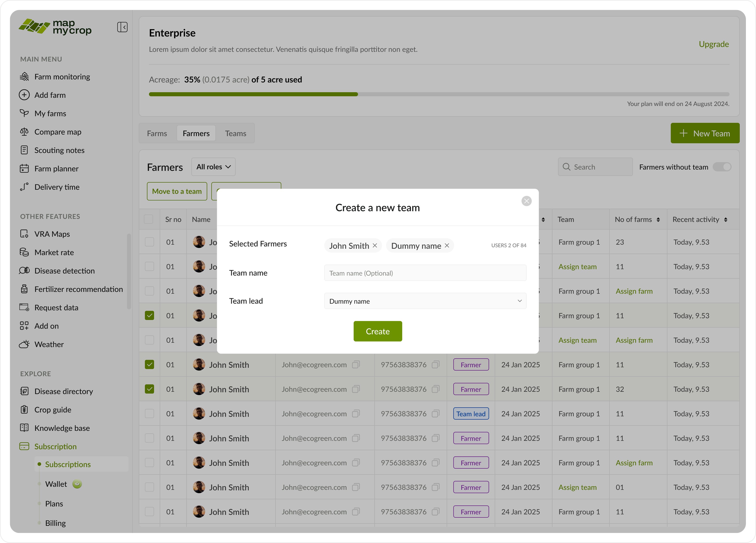Screen dimensions: 756x543
Task: Collapse the sidebar with the panel icon
Action: click(122, 27)
